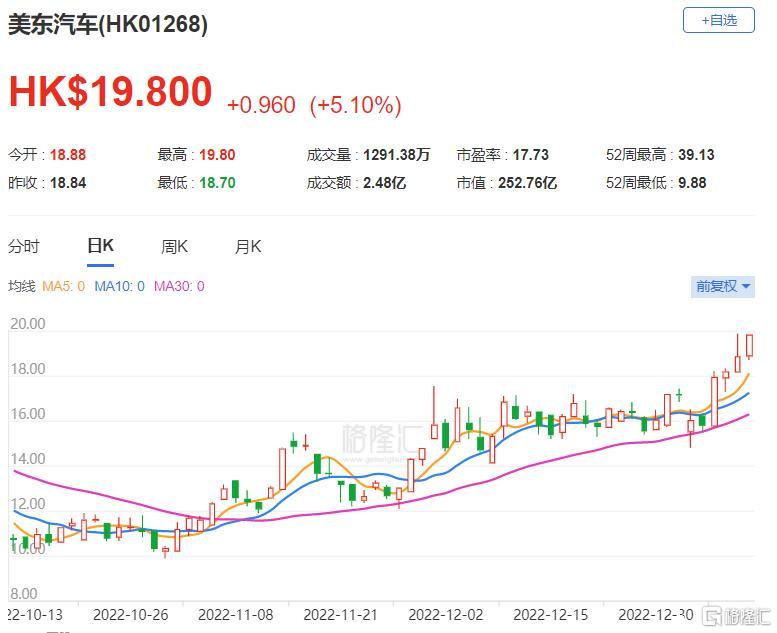Open the 前复权 adjustment dropdown
This screenshot has width=777, height=633.
point(723,287)
